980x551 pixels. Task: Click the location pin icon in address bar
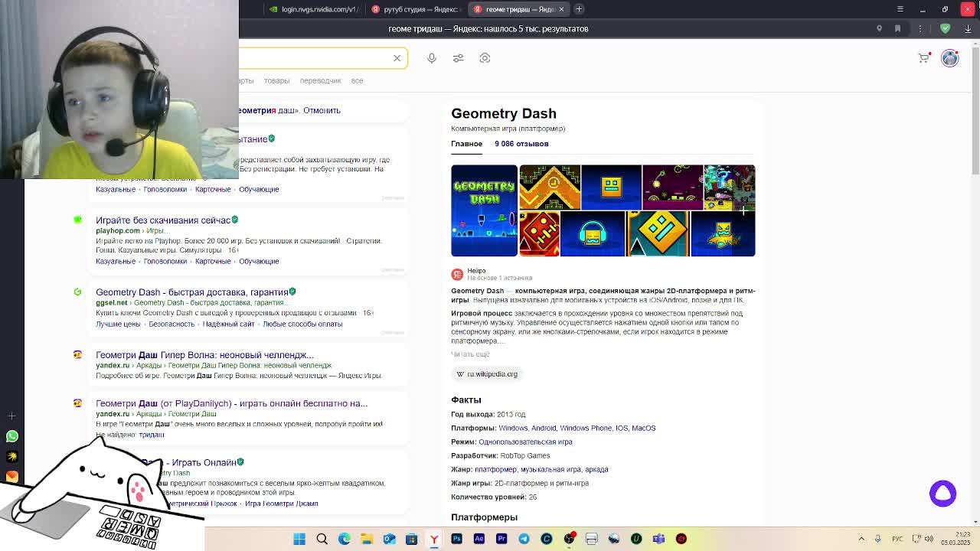coord(879,28)
